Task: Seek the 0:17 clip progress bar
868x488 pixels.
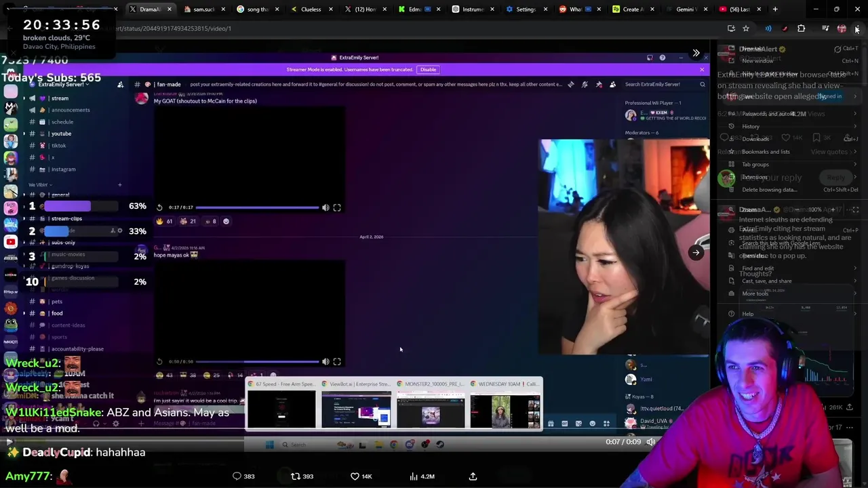Action: coord(258,207)
